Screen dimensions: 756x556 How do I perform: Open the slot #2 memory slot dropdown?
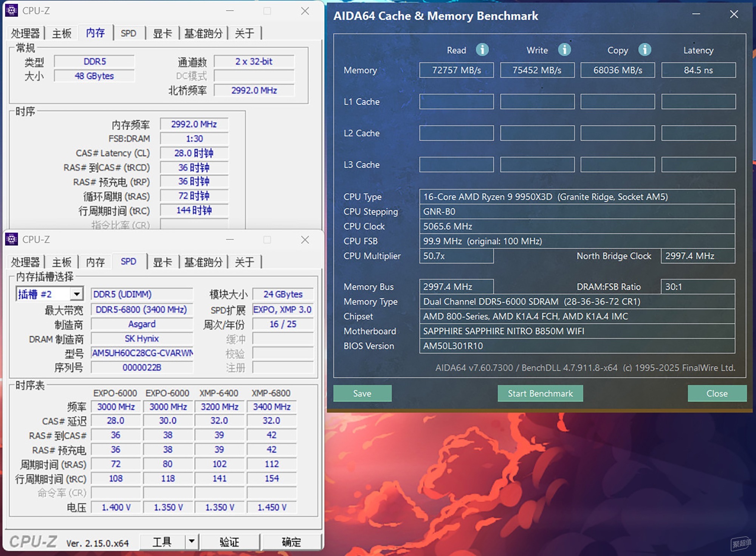point(77,294)
